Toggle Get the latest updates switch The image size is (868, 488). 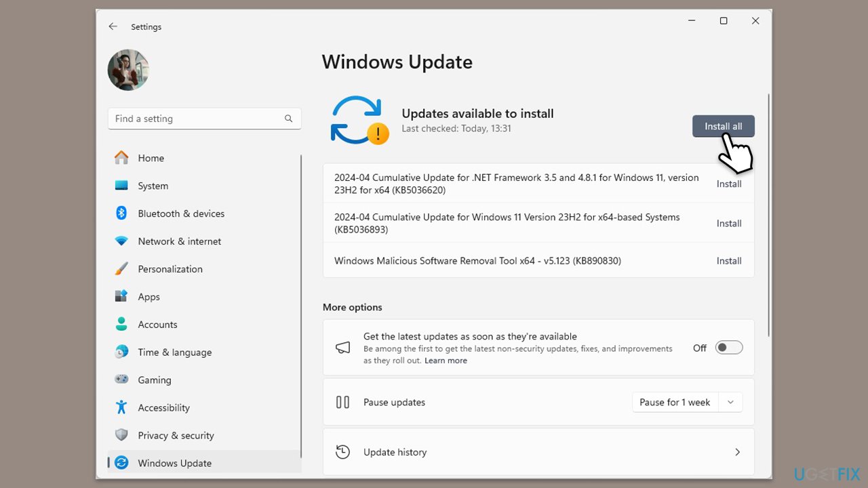click(729, 348)
